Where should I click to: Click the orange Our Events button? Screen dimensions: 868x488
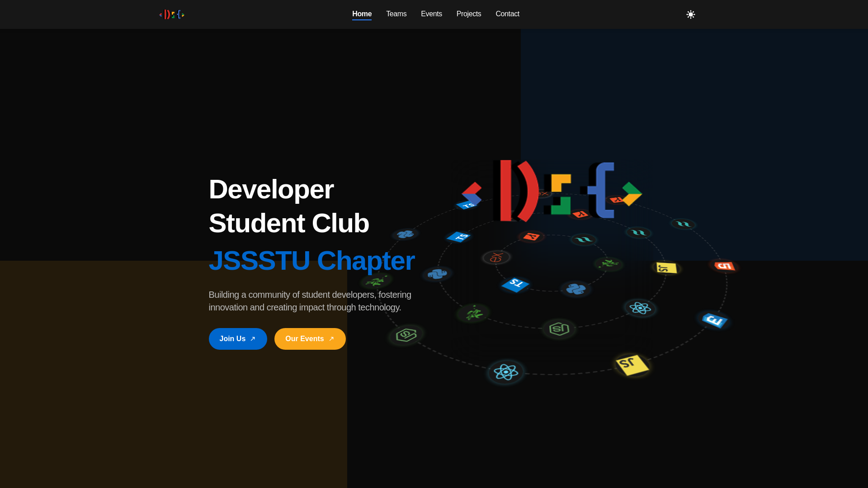[x=310, y=339]
